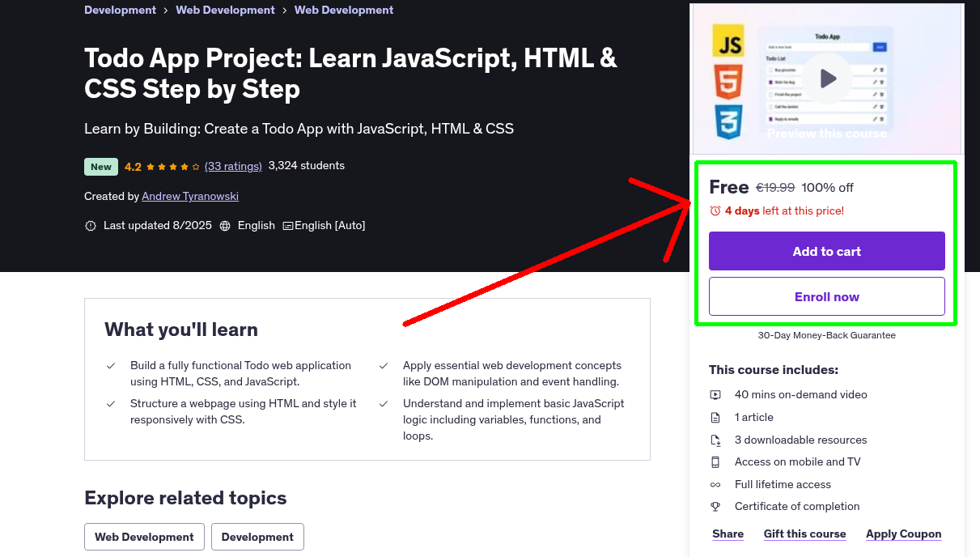Click the course title heading
The width and height of the screenshot is (980, 557).
350,73
